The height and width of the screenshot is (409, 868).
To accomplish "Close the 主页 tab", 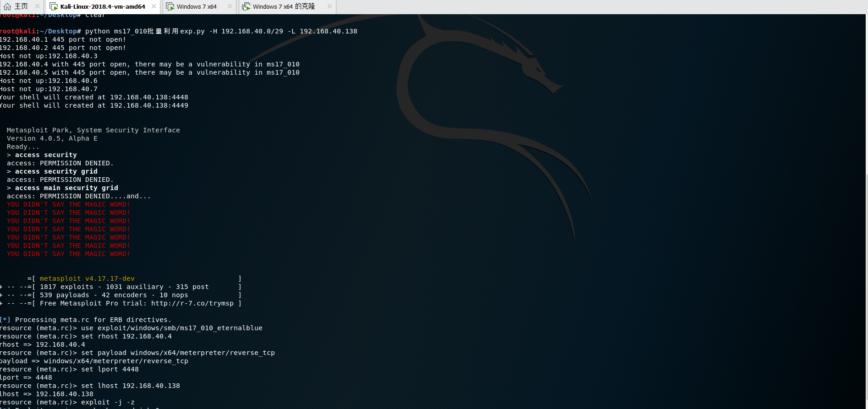I will 38,6.
